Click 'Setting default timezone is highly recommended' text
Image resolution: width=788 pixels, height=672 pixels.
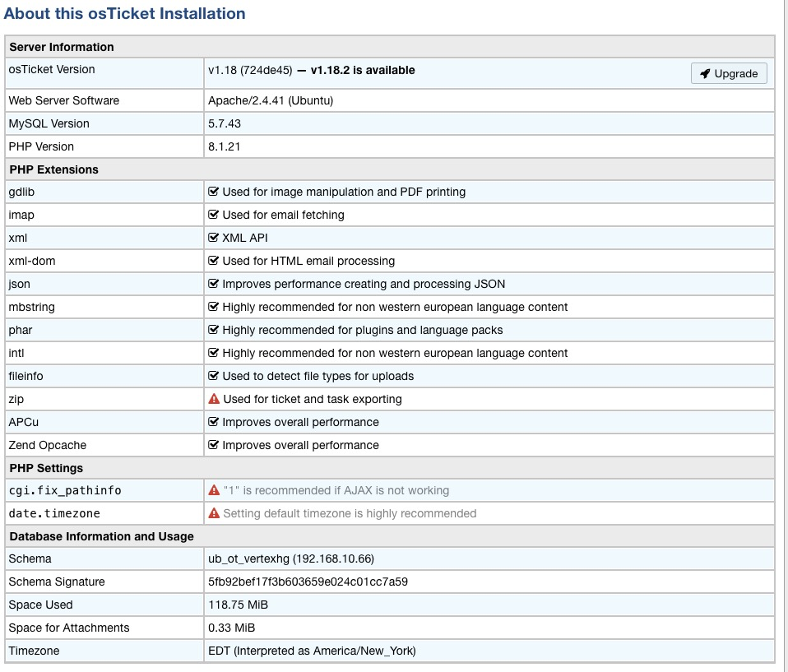pos(350,513)
